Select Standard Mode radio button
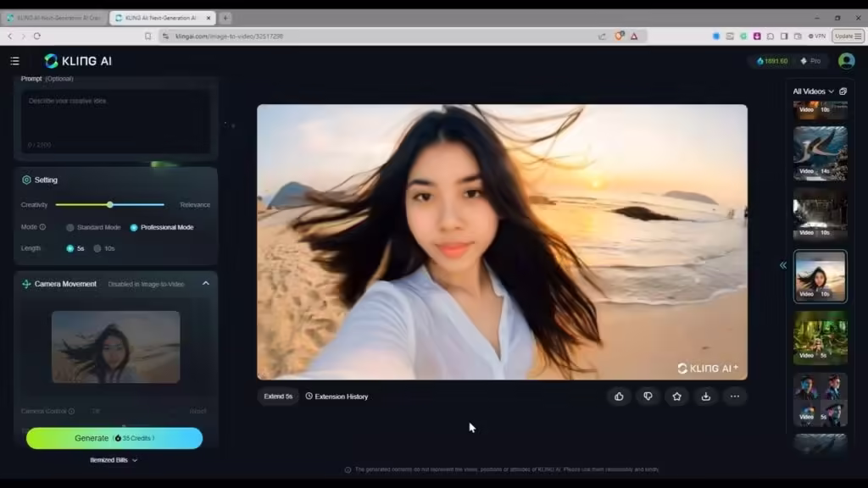The image size is (868, 488). pos(70,227)
